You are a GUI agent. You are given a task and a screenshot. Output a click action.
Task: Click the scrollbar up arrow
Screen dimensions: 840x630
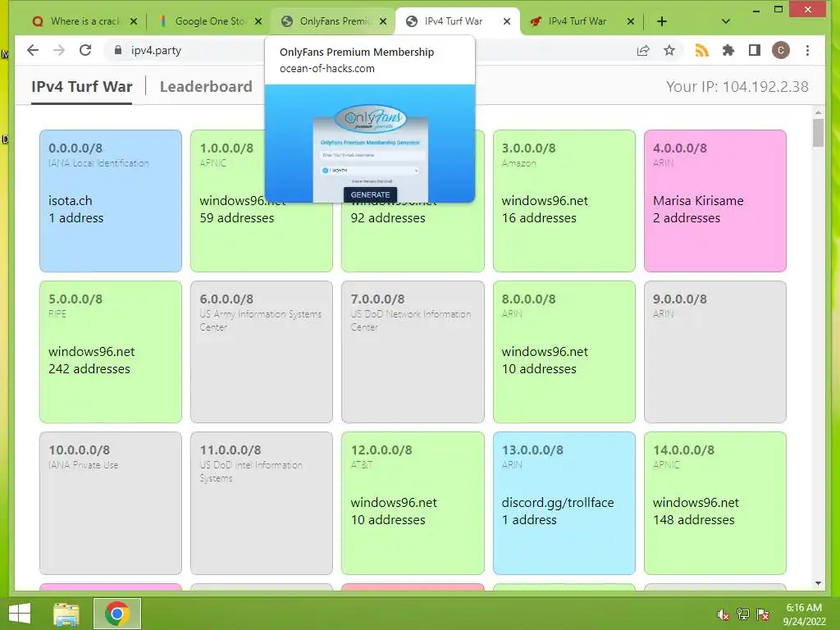[818, 112]
